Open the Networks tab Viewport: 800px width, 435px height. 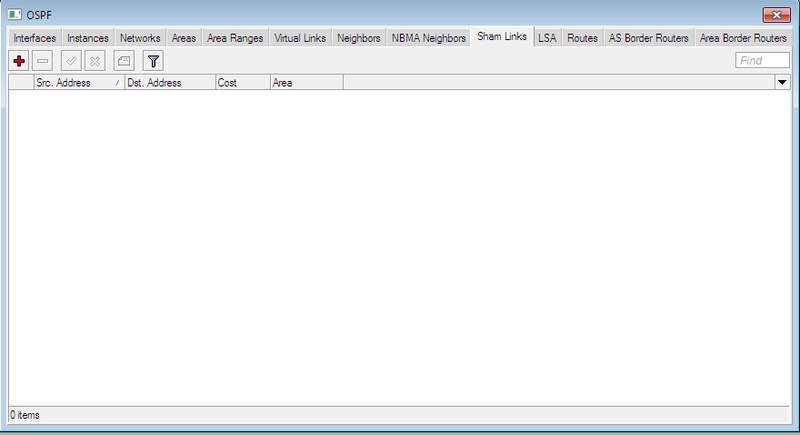140,38
